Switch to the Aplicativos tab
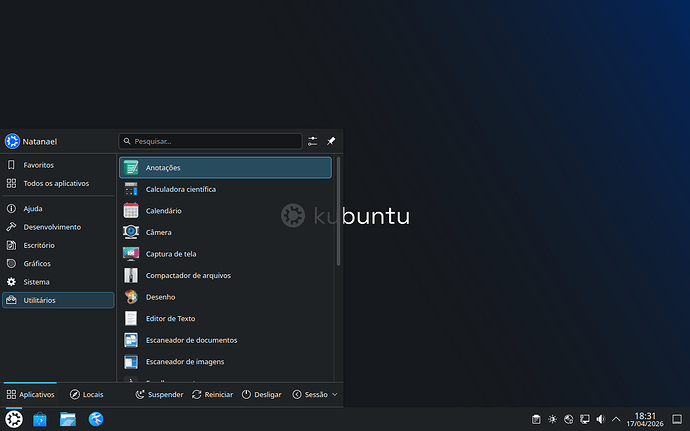Screen dimensions: 690x431 coord(30,394)
